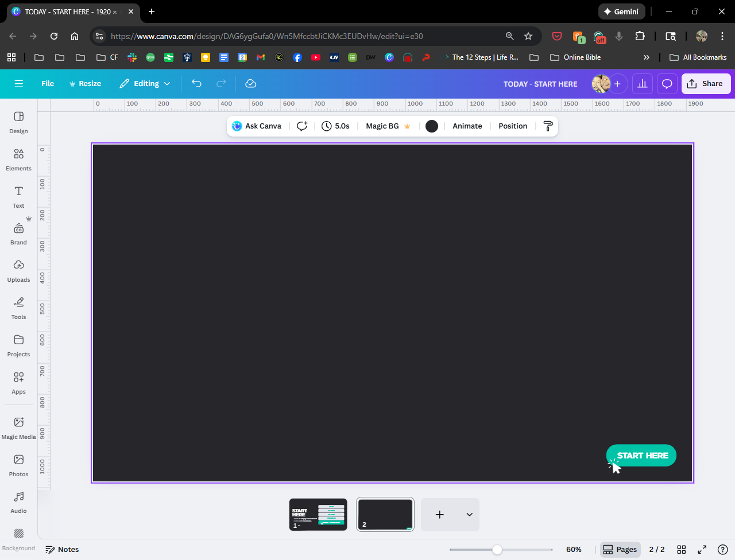Open the comments speech bubble icon
735x560 pixels.
tap(667, 84)
